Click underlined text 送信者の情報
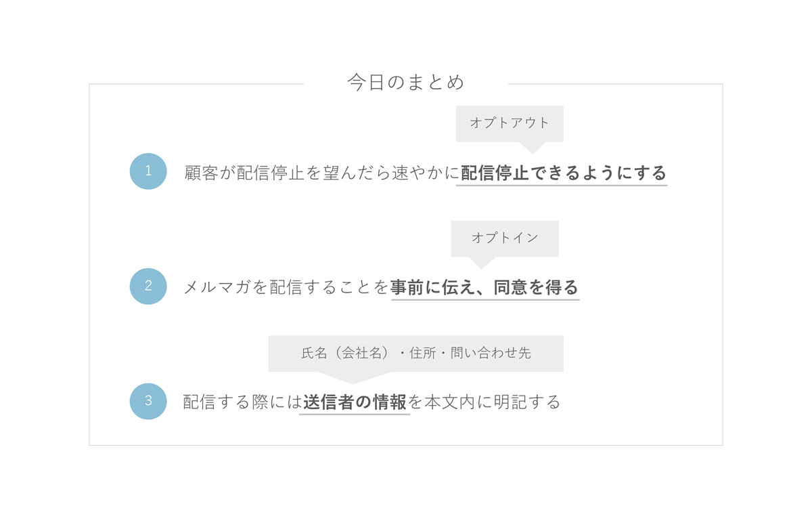Screen dimensions: 812x508 [x=355, y=402]
